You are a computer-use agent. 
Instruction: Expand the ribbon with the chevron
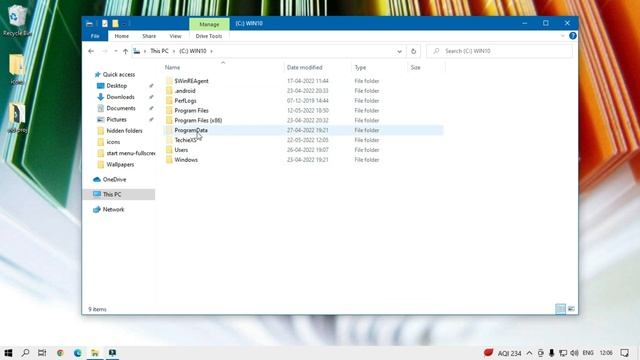tap(562, 36)
